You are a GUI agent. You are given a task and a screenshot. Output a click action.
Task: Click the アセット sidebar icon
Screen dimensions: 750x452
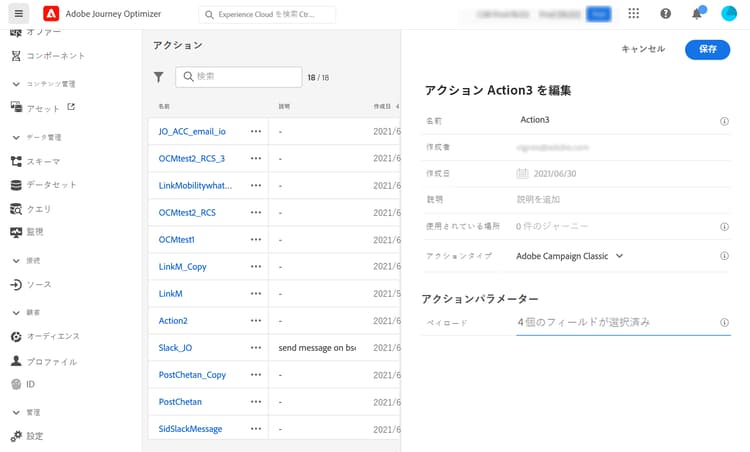click(x=16, y=108)
